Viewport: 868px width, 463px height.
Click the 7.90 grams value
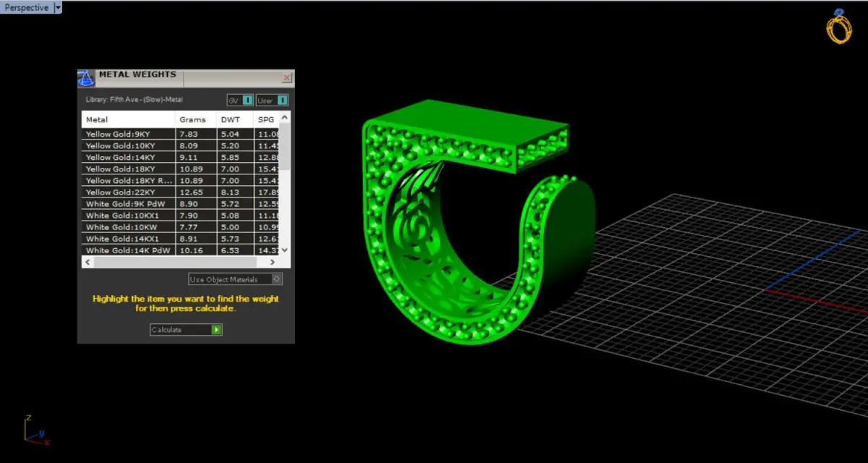188,216
